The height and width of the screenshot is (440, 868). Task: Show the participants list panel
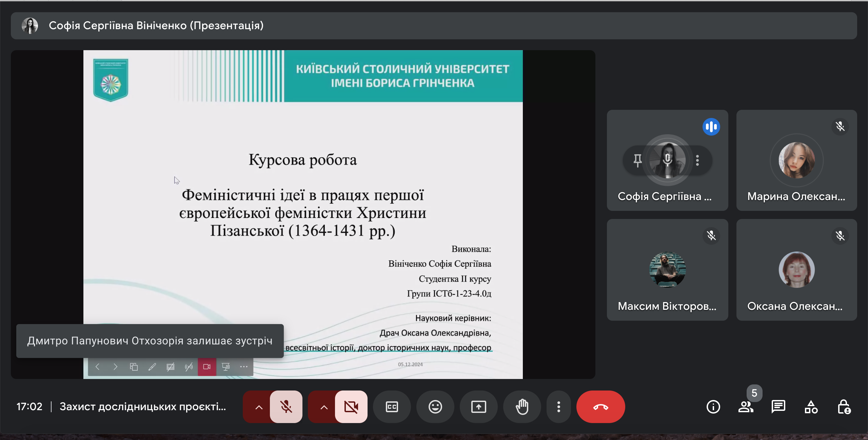pyautogui.click(x=746, y=406)
